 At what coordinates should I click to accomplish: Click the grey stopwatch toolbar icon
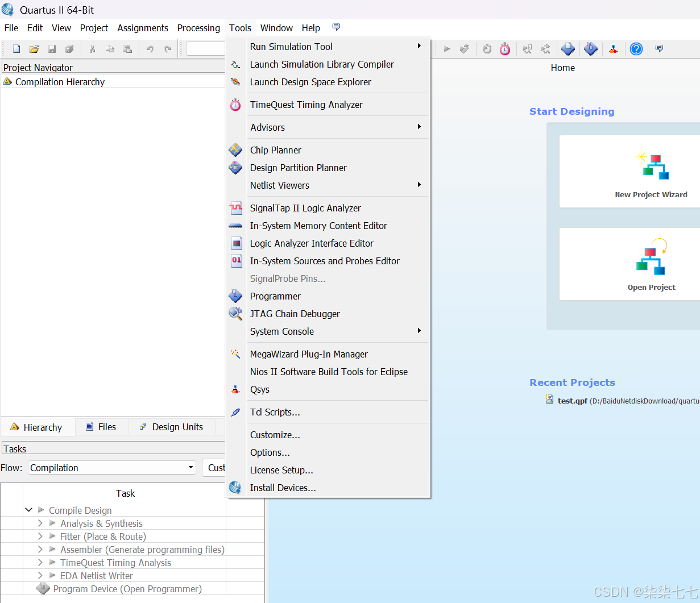487,49
